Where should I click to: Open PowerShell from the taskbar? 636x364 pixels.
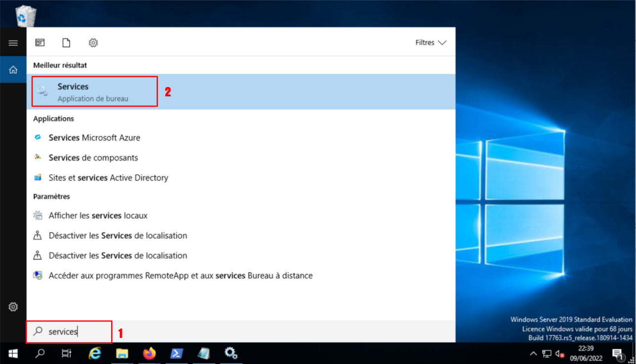tap(177, 354)
